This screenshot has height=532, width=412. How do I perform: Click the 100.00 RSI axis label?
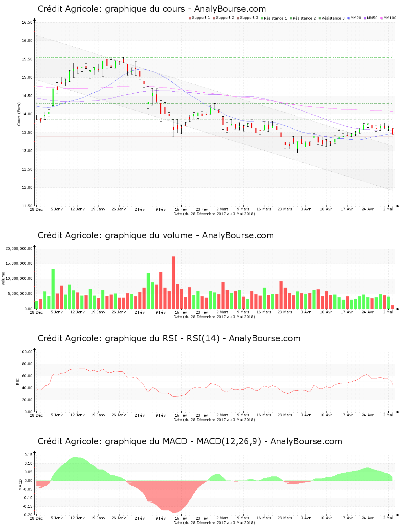coord(26,352)
